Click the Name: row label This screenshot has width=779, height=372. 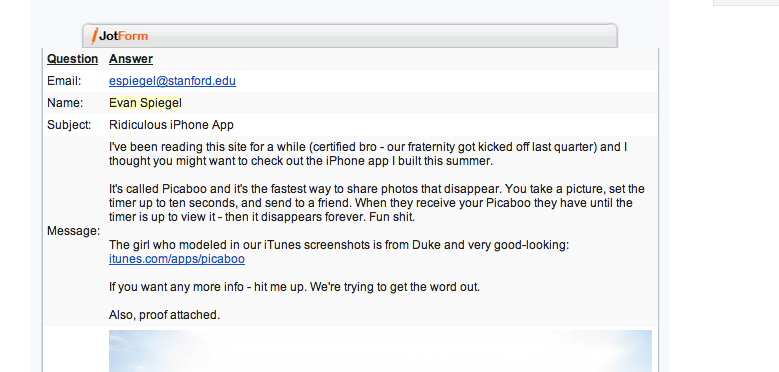65,103
